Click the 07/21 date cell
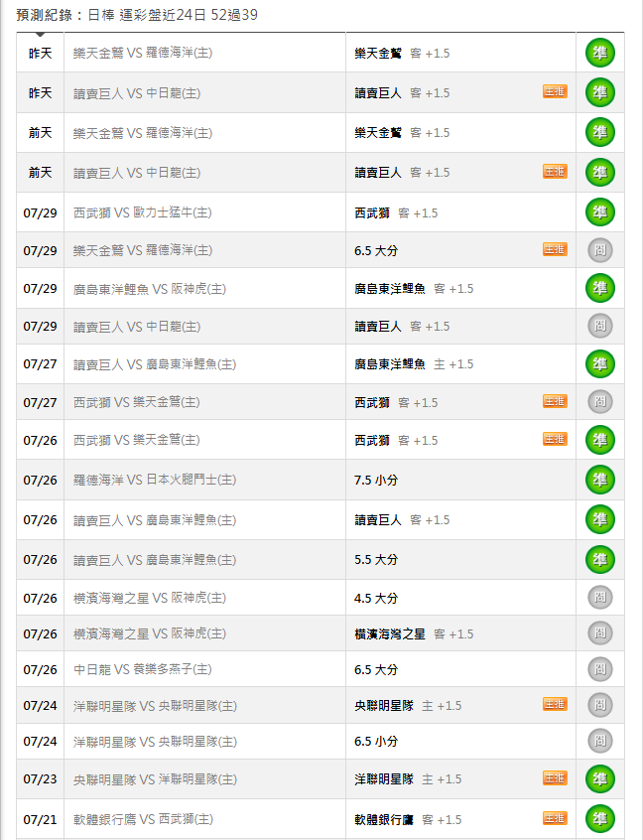 [x=40, y=819]
